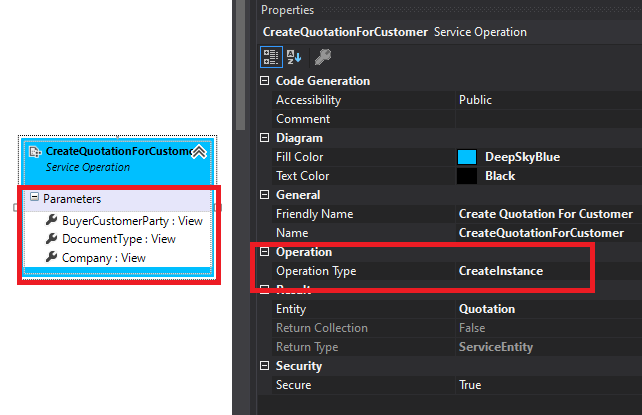Viewport: 642px width, 415px height.
Task: Select the DocumentType : View parameter
Action: click(x=119, y=239)
